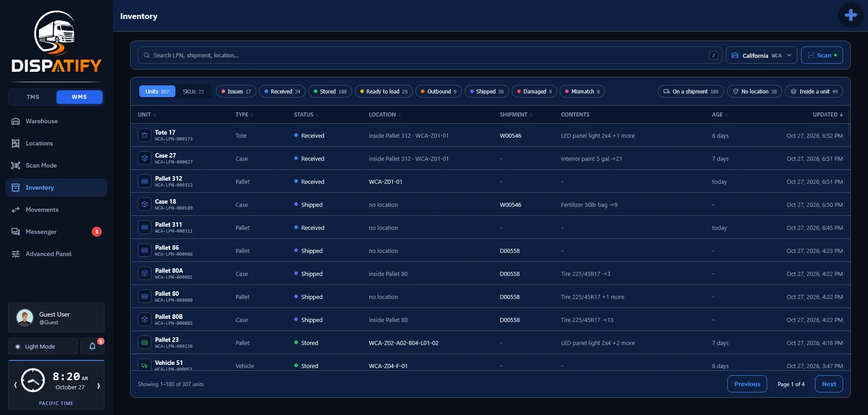Click the Scan button
This screenshot has width=868, height=415.
click(x=822, y=55)
